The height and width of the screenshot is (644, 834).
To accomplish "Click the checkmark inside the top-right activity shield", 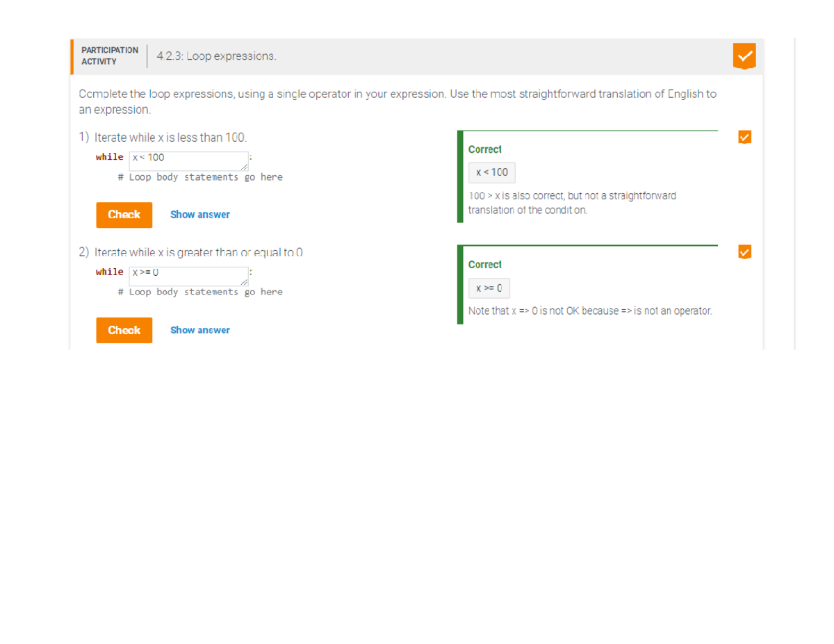I will (x=744, y=56).
